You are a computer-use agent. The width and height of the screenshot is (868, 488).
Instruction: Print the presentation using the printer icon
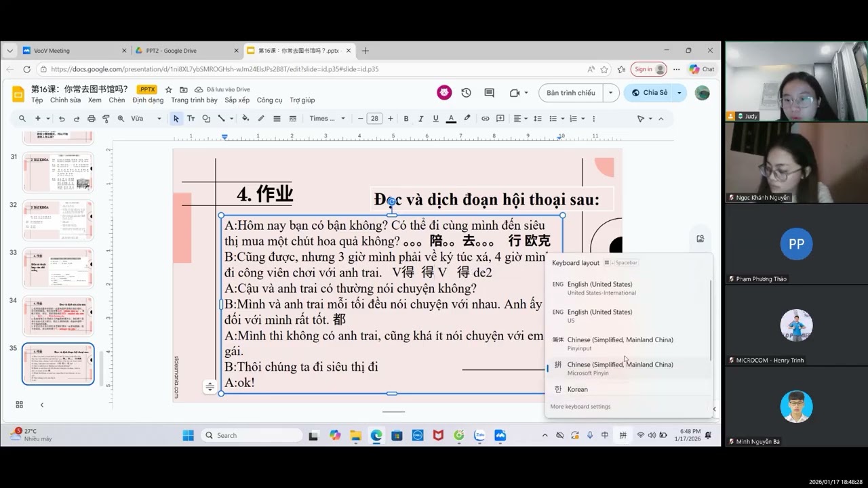pos(91,119)
